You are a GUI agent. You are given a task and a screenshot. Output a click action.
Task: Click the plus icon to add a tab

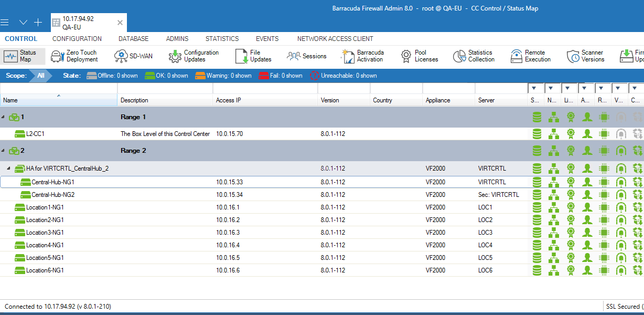pos(38,23)
